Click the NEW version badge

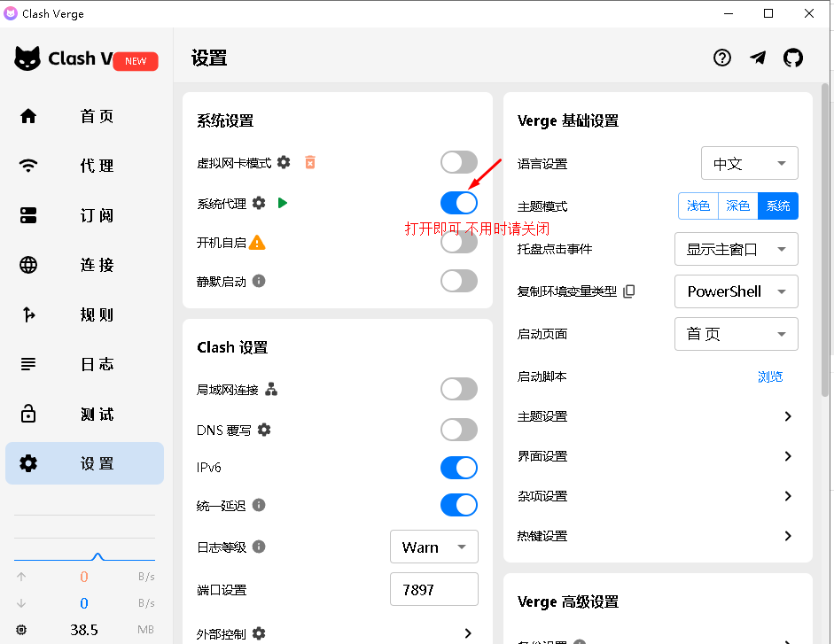pos(136,61)
